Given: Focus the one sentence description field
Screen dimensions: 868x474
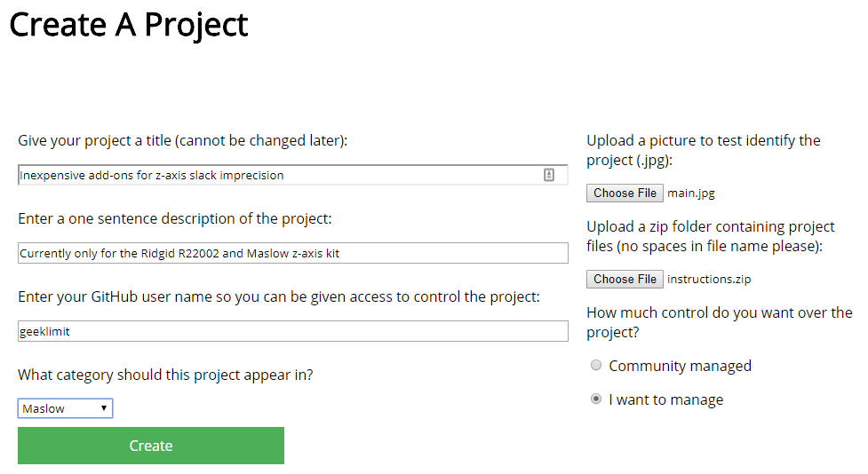Looking at the screenshot, I should [292, 253].
